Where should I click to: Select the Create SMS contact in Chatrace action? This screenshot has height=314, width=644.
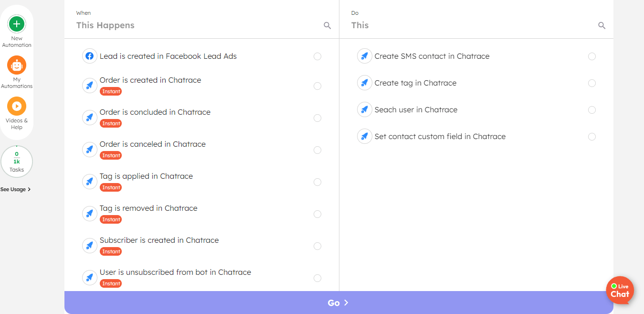pos(592,56)
